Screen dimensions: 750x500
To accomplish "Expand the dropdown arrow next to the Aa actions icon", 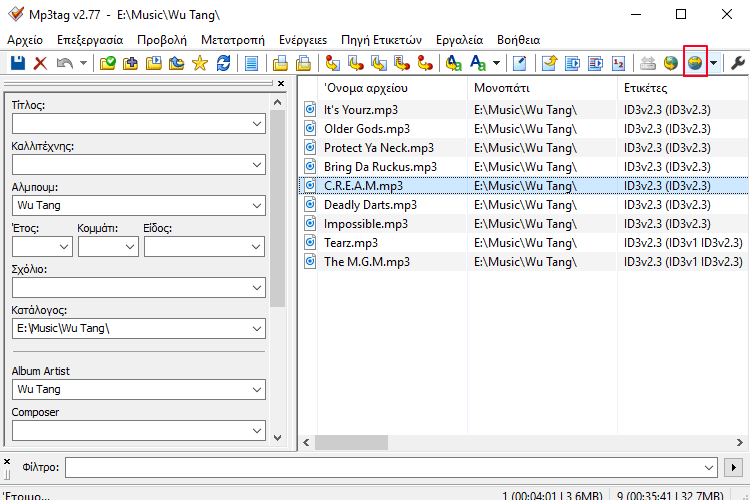I will (x=496, y=63).
